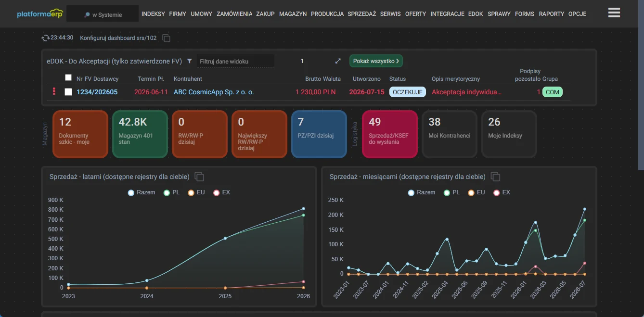Open Moi Kontrahenci tile
Screen dimensions: 644x317
[450, 134]
